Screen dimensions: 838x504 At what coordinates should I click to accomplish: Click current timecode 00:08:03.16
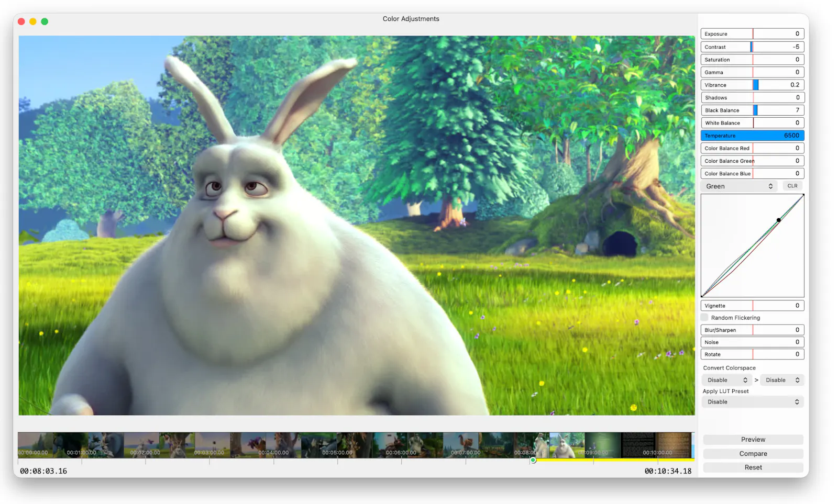click(x=43, y=471)
